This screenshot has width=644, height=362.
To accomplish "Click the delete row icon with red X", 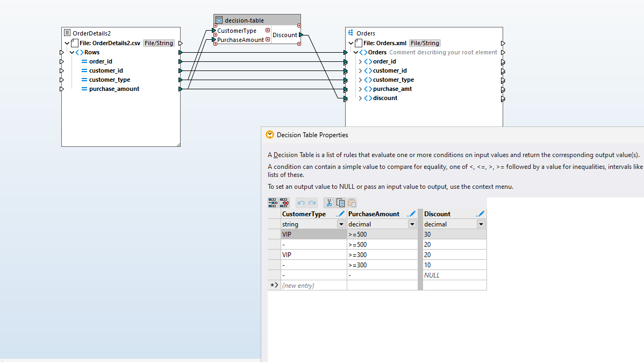I will 283,203.
